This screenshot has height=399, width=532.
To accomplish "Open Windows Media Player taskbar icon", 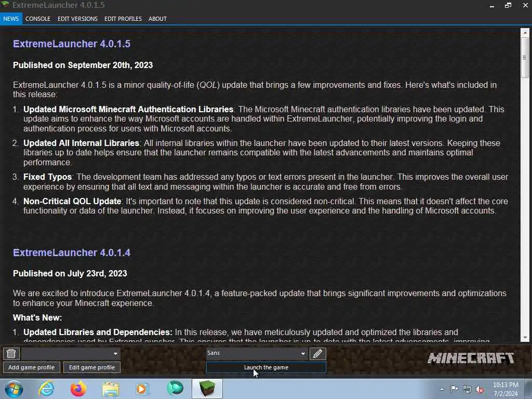I will point(142,389).
